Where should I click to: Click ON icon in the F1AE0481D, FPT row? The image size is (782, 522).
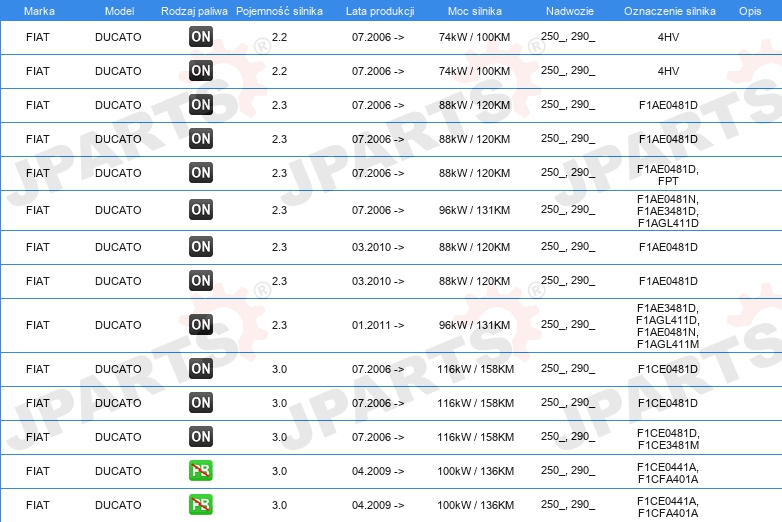pos(200,173)
